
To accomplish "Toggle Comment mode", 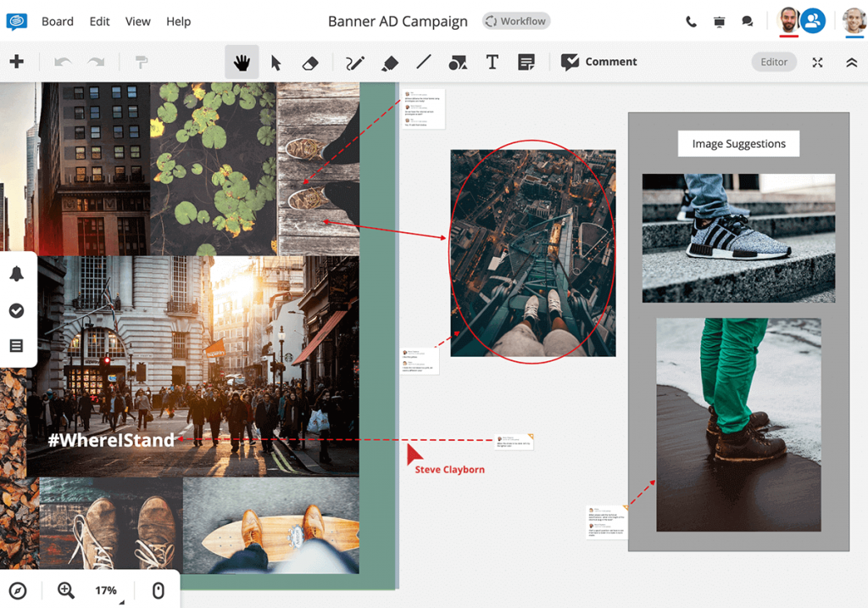I will (599, 61).
